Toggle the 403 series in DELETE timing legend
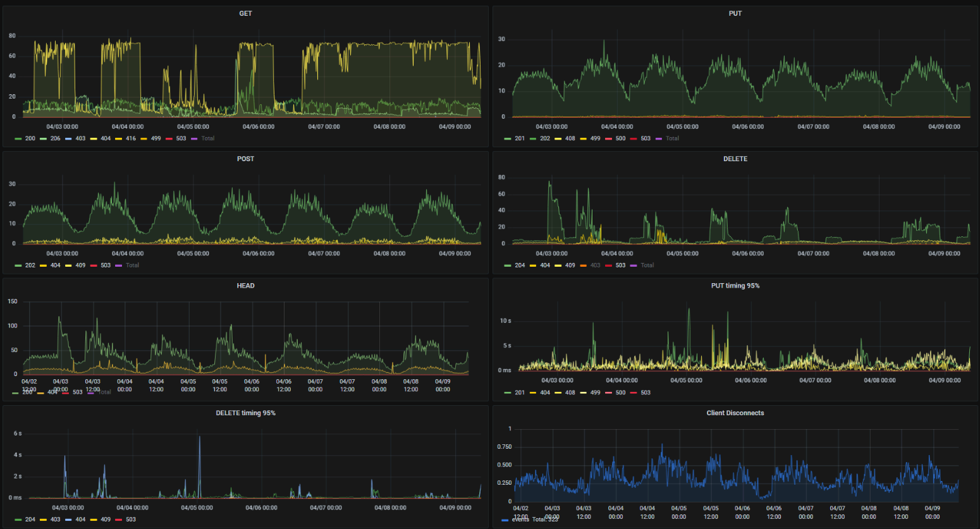 pyautogui.click(x=55, y=520)
